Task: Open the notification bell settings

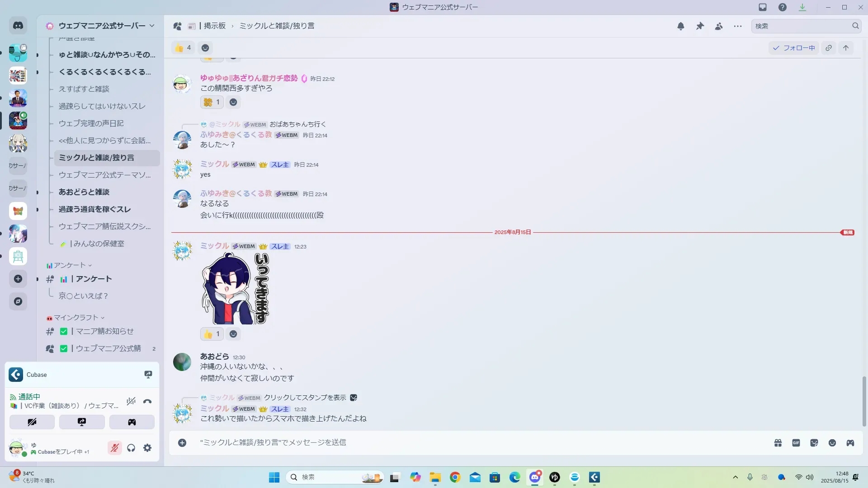Action: 680,26
